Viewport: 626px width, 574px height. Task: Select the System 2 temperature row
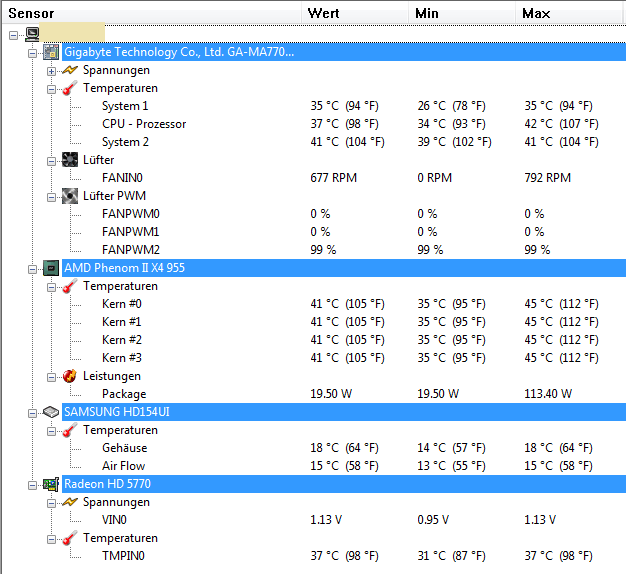(x=363, y=142)
